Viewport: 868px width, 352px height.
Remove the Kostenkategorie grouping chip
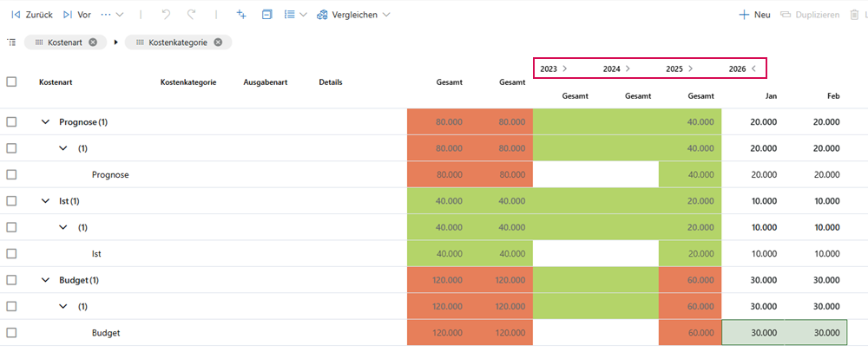click(x=218, y=42)
